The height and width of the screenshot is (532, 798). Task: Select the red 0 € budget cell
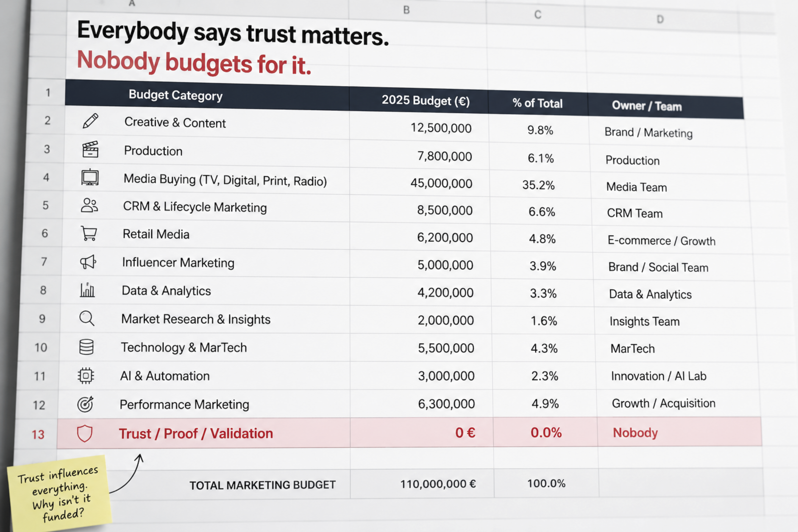422,433
